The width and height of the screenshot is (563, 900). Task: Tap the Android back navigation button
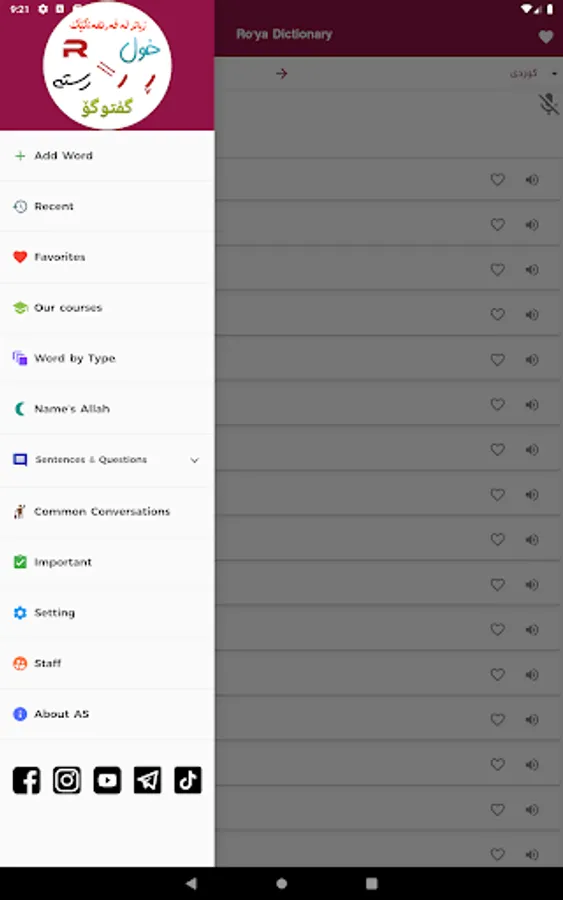pyautogui.click(x=191, y=883)
